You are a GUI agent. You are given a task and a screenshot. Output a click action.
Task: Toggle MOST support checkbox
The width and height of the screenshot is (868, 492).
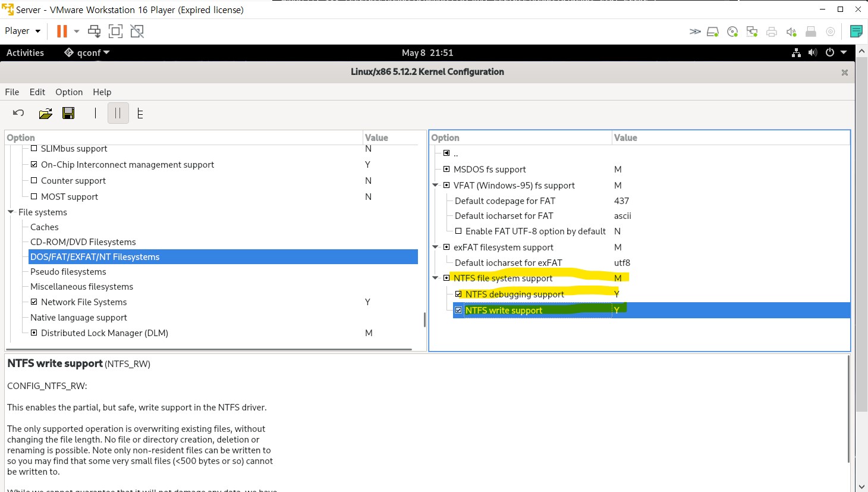pos(34,196)
